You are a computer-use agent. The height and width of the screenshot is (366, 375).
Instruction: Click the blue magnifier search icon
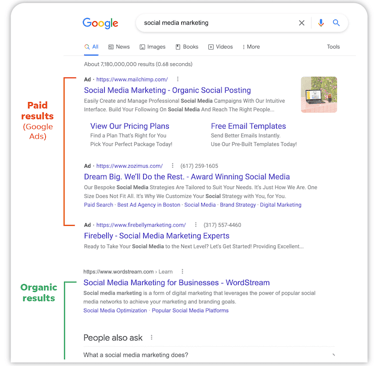[x=336, y=23]
